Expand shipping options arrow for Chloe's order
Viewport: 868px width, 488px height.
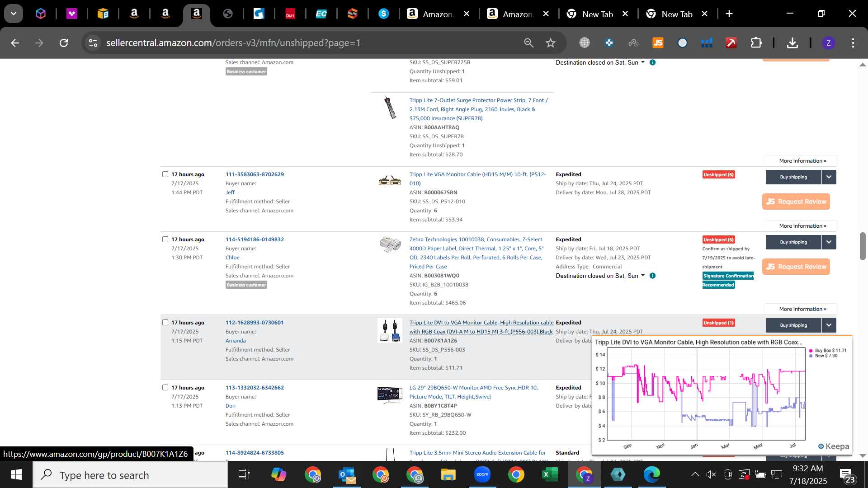tap(829, 242)
